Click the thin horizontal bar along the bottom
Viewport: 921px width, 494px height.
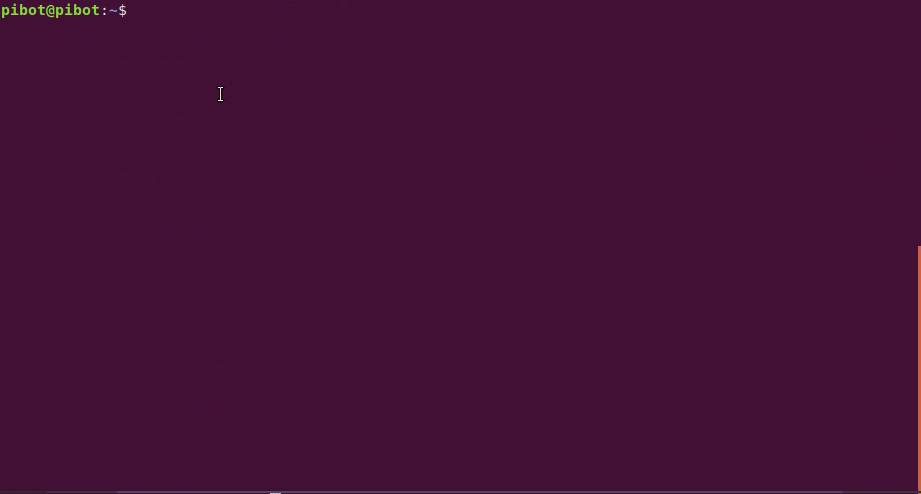coord(460,492)
